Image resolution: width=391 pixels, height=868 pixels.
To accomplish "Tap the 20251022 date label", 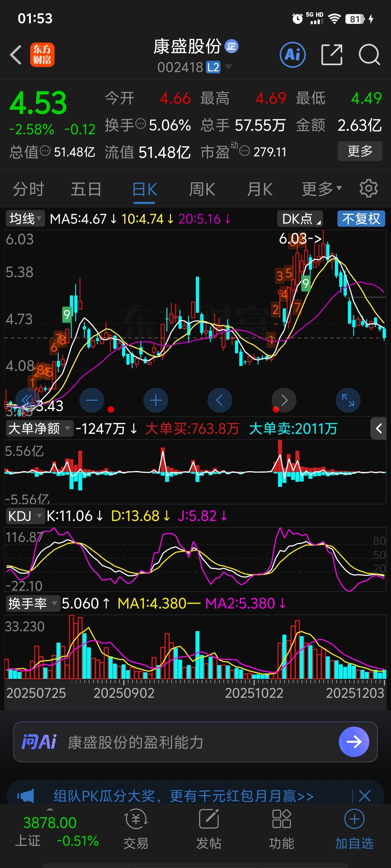I will pos(254,693).
